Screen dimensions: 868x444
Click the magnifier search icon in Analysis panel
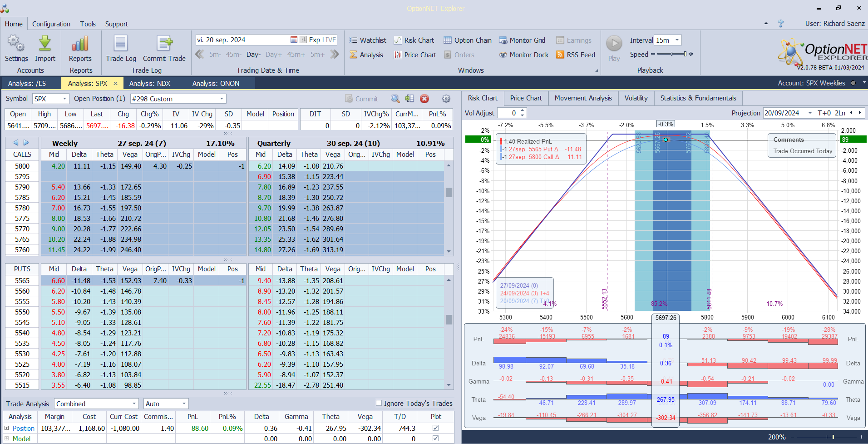(395, 99)
